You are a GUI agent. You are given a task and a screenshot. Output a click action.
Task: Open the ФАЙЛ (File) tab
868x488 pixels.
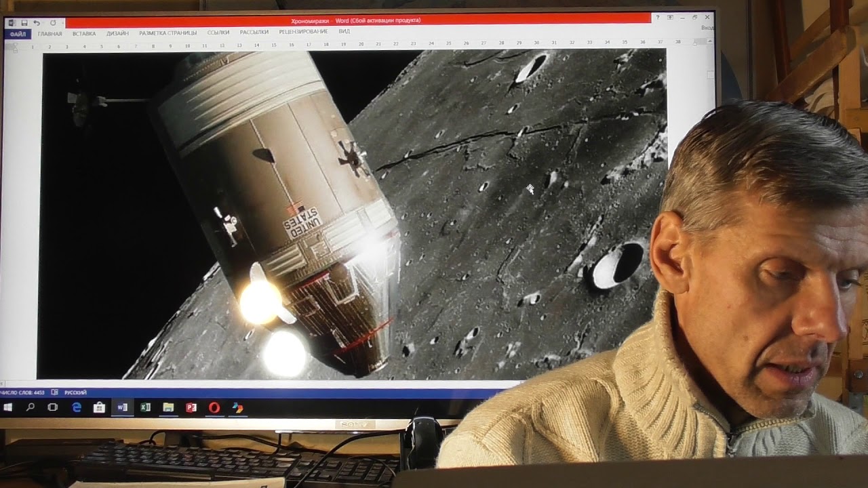coord(18,34)
